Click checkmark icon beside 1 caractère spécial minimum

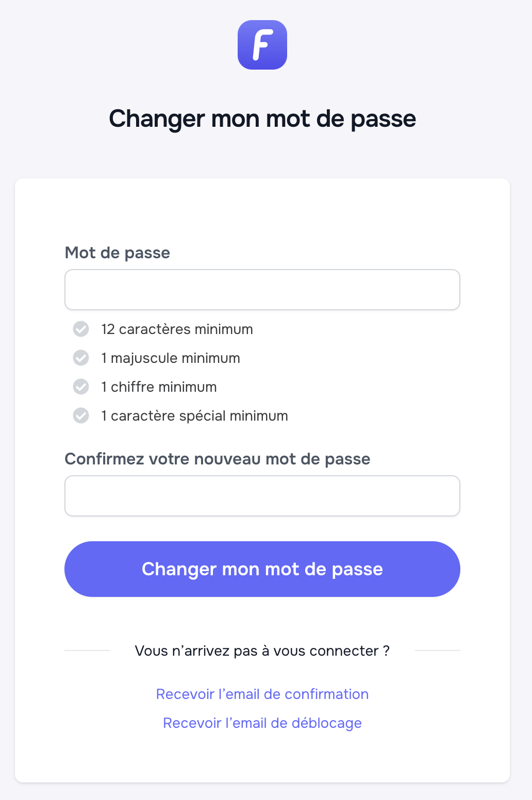coord(81,415)
